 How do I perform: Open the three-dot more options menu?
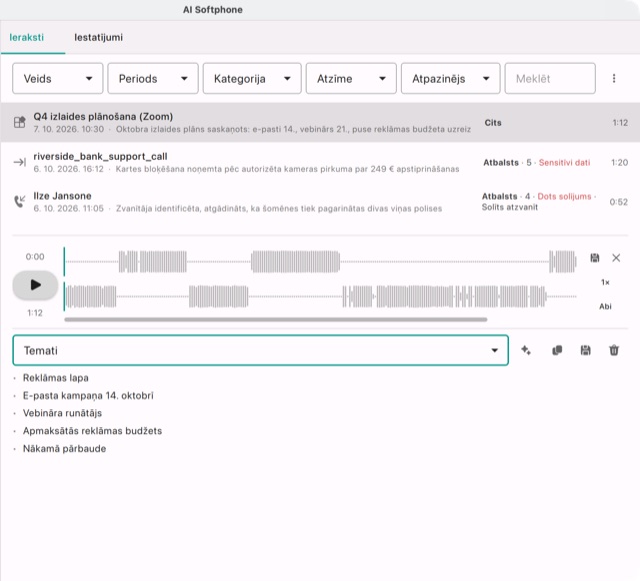coord(613,78)
